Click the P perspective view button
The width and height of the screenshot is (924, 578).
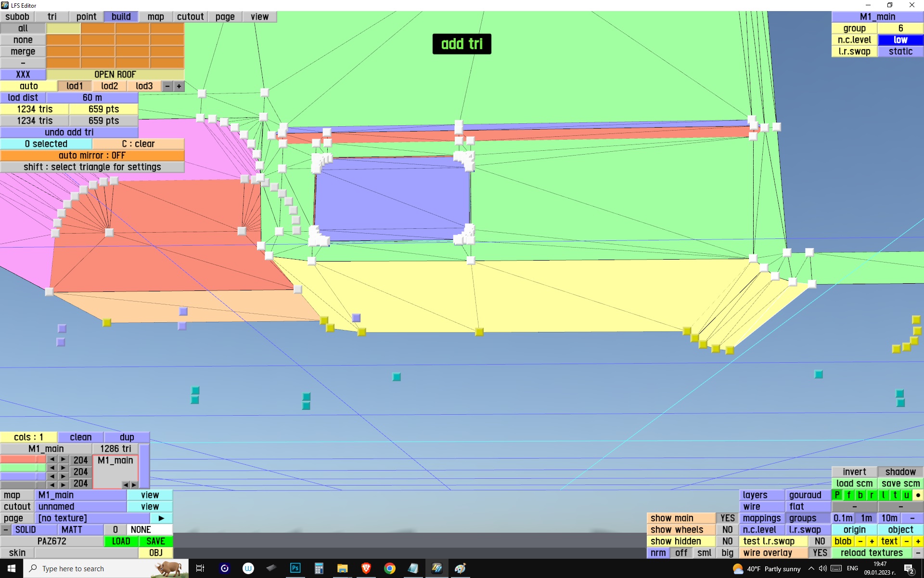(x=837, y=495)
